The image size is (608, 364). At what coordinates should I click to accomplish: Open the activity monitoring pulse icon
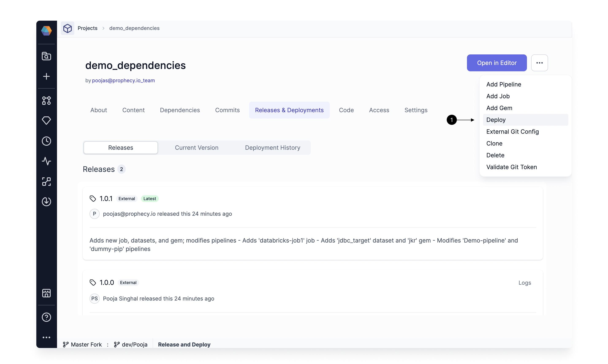pos(46,161)
